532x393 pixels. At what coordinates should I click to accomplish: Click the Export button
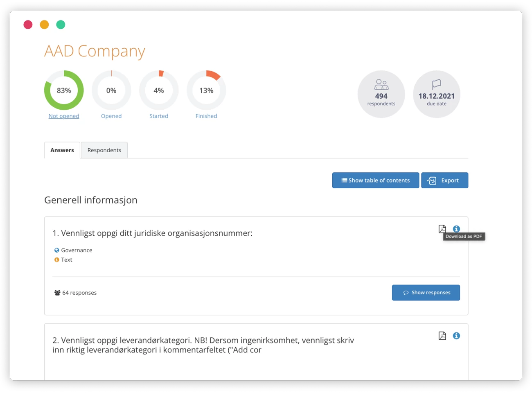pyautogui.click(x=445, y=180)
